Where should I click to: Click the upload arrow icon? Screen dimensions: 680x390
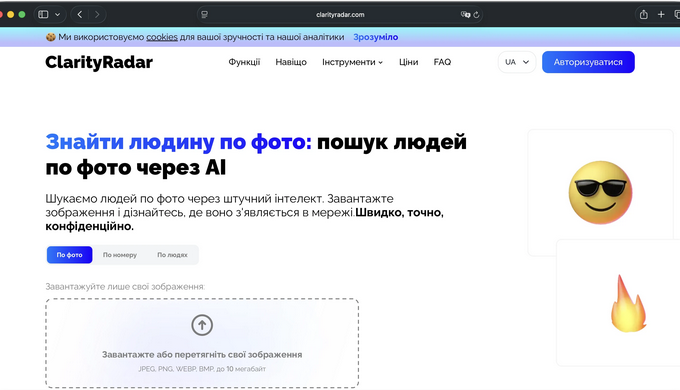click(202, 325)
